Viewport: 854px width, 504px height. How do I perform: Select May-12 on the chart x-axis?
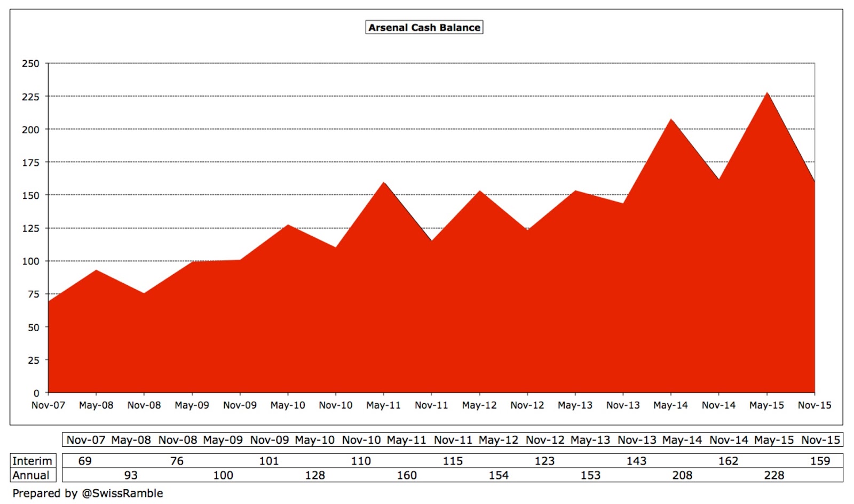[x=479, y=405]
